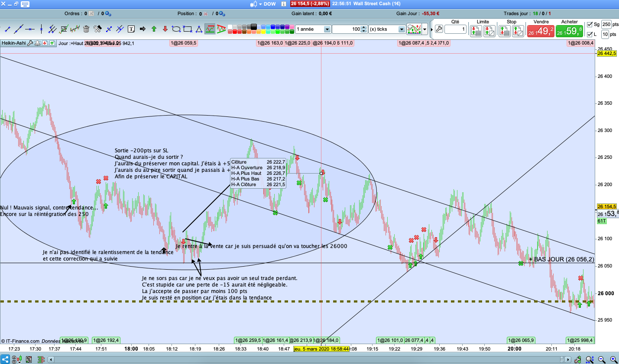Click the L 10 pts input field
Screen dimensions: 619x364
[606, 34]
